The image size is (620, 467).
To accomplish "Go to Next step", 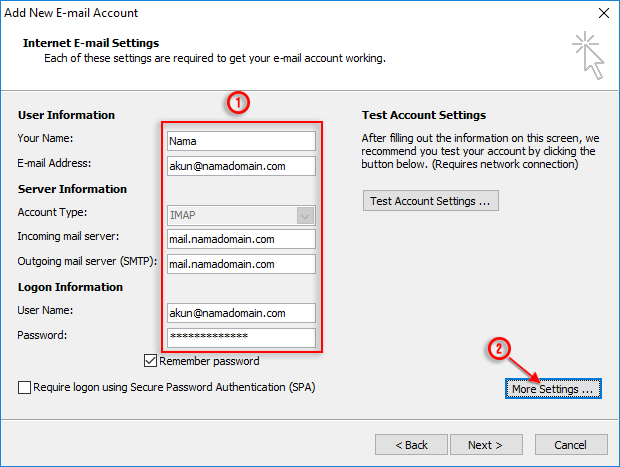I will (x=486, y=445).
